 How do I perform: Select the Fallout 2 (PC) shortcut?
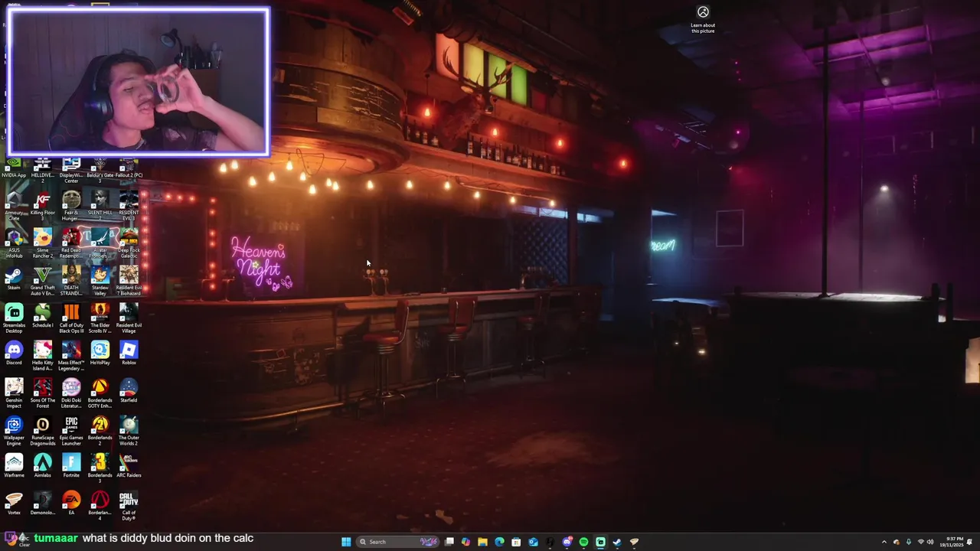[129, 168]
